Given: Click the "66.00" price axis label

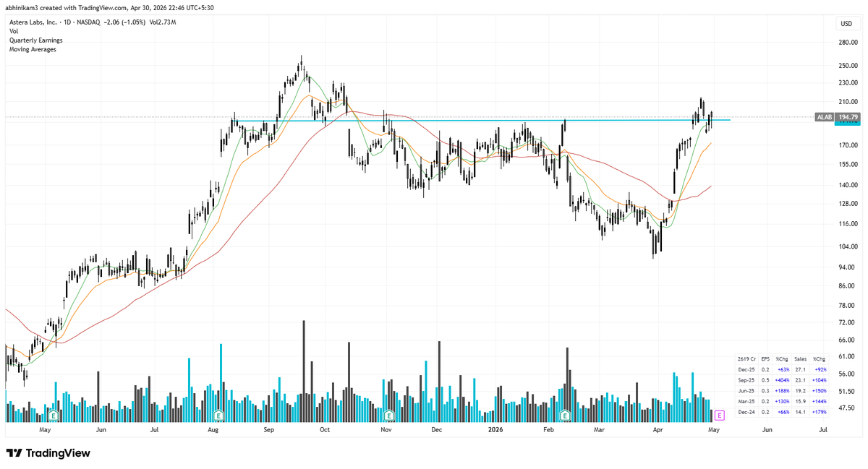Looking at the screenshot, I should point(848,340).
